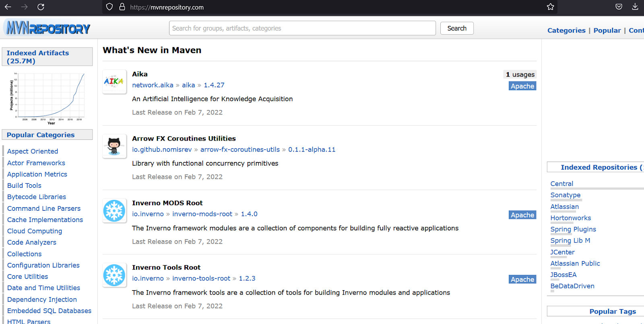Open the Aspect Oriented category
Screen dimensions: 644x324
click(33, 151)
